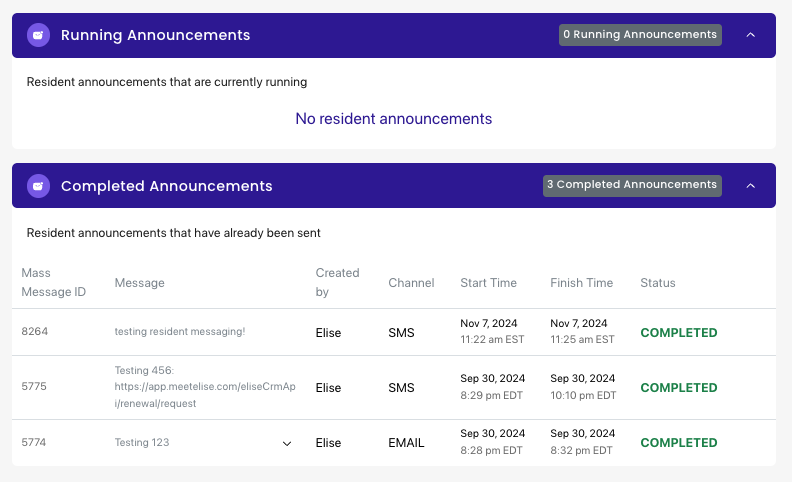Click COMPLETED status for message 5775
The image size is (792, 482).
pos(679,388)
